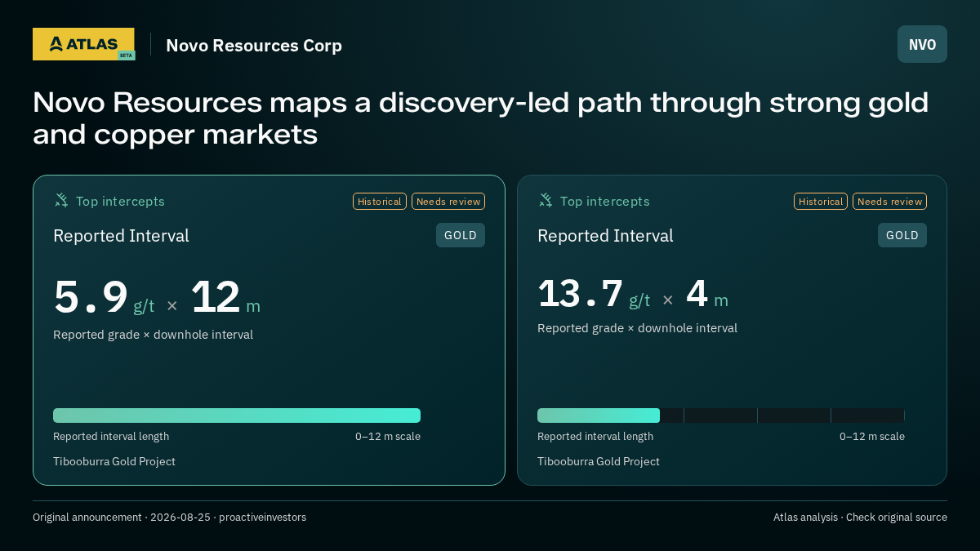Viewport: 980px width, 551px height.
Task: Click Tibooburra Gold Project in the 5.9 g/t card
Action: (114, 461)
